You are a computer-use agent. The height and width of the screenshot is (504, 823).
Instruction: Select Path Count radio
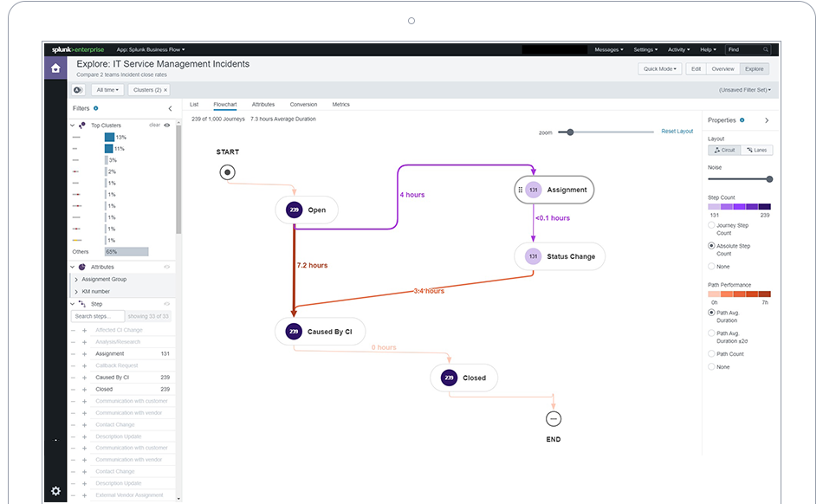point(711,354)
